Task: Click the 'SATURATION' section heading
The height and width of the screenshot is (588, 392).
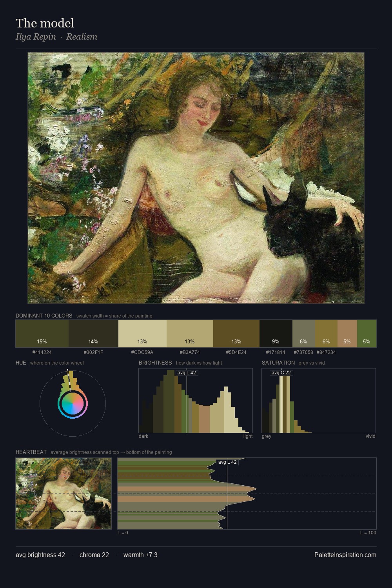Action: [278, 363]
